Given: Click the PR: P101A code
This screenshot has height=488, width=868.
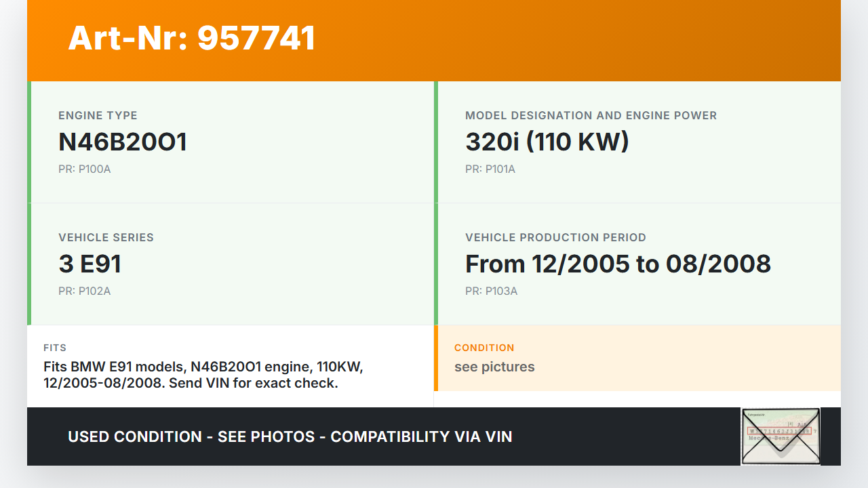Looking at the screenshot, I should (x=490, y=169).
